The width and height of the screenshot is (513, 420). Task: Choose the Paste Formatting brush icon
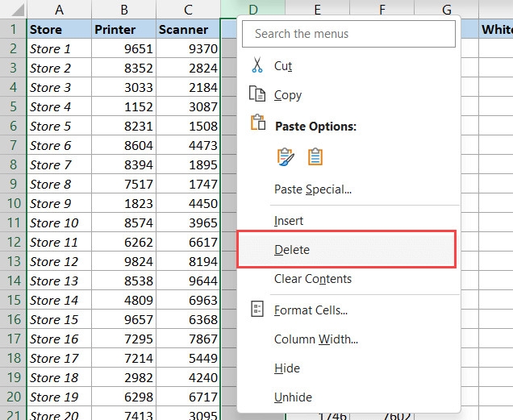tap(286, 157)
